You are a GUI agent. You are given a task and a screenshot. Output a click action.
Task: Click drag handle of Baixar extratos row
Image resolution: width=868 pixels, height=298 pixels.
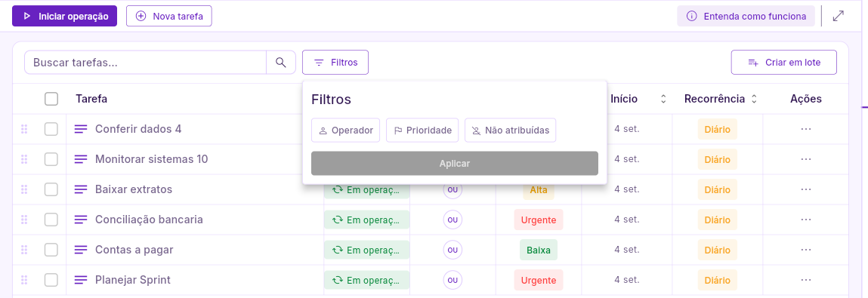24,189
